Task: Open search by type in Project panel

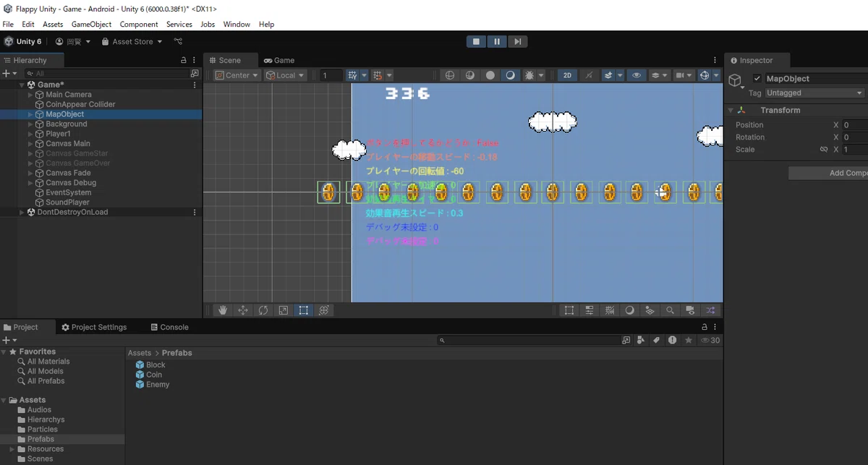Action: point(642,340)
